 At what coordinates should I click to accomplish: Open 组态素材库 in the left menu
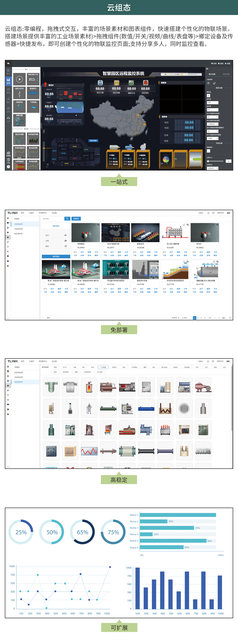(19, 234)
